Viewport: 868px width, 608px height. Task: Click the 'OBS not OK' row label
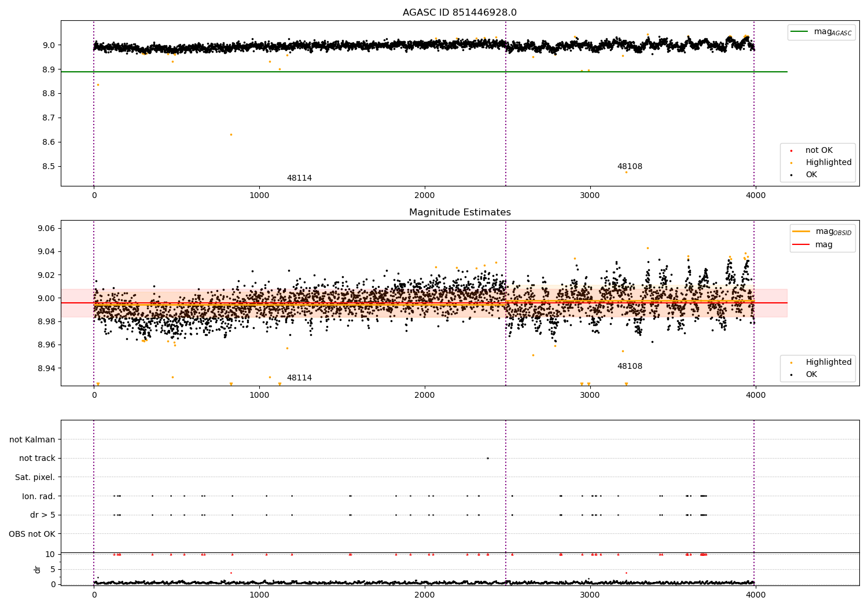(32, 534)
